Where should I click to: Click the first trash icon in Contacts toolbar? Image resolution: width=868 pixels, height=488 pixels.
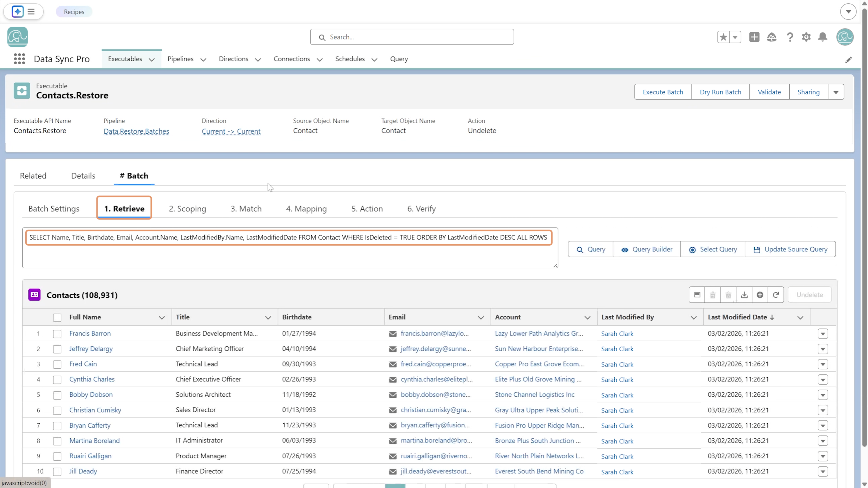[x=712, y=295]
